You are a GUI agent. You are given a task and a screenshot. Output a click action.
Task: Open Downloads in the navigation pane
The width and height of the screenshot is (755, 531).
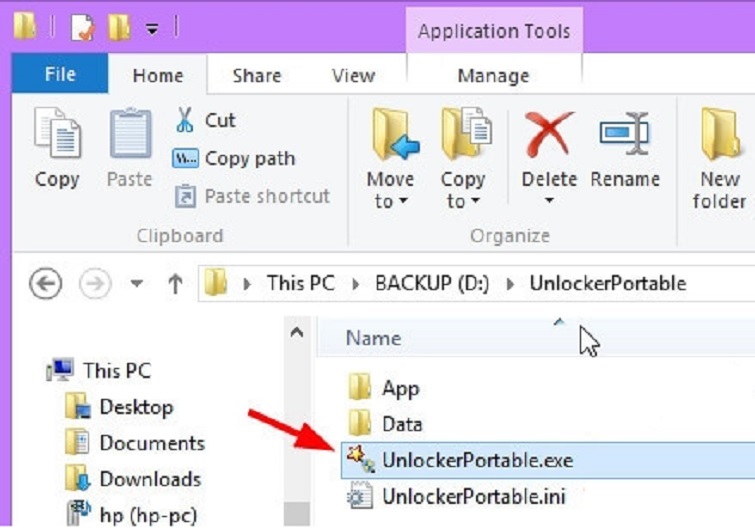coord(149,479)
